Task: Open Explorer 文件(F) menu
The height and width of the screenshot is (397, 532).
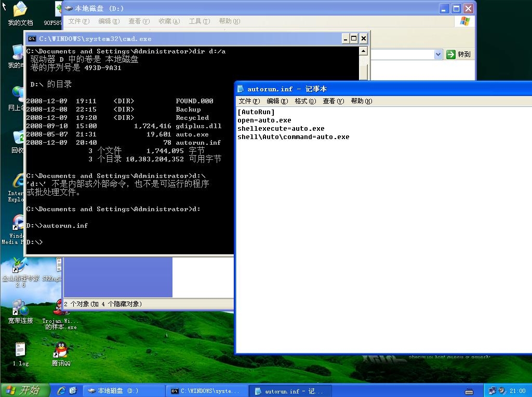Action: pos(79,21)
